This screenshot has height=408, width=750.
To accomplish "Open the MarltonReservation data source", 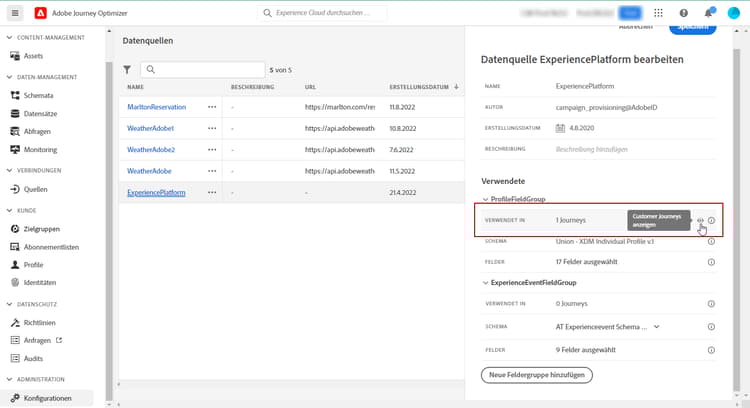I will click(x=156, y=107).
